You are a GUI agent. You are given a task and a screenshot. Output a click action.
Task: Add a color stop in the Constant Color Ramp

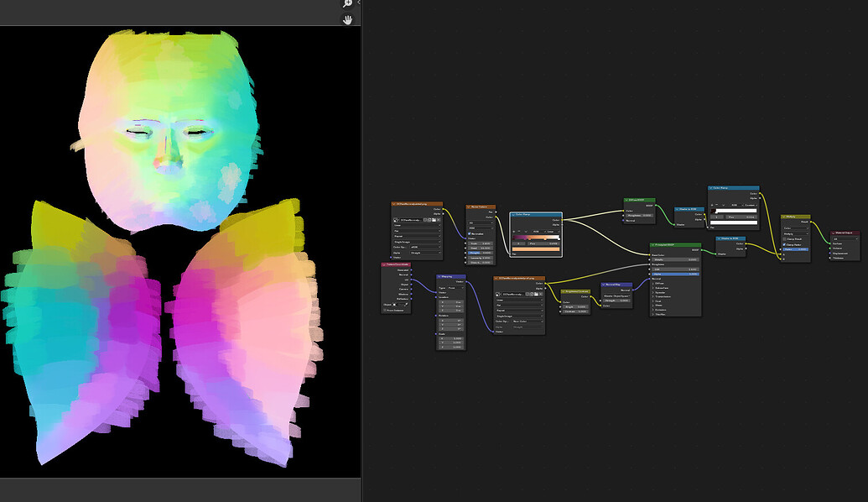(x=712, y=205)
